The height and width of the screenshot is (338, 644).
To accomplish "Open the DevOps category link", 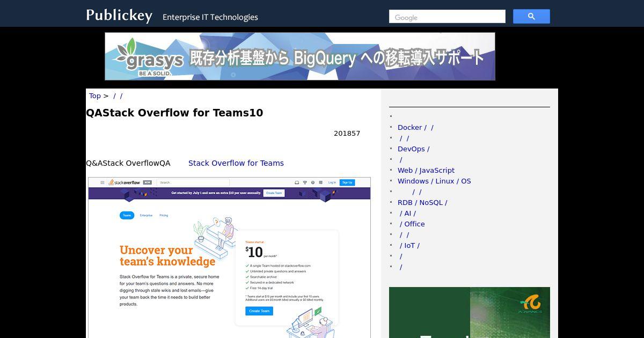I will pos(413,149).
